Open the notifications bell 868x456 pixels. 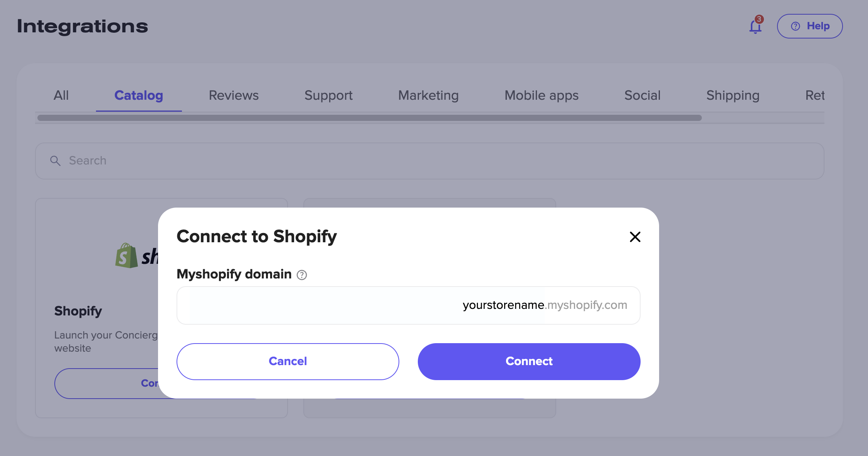click(x=755, y=26)
